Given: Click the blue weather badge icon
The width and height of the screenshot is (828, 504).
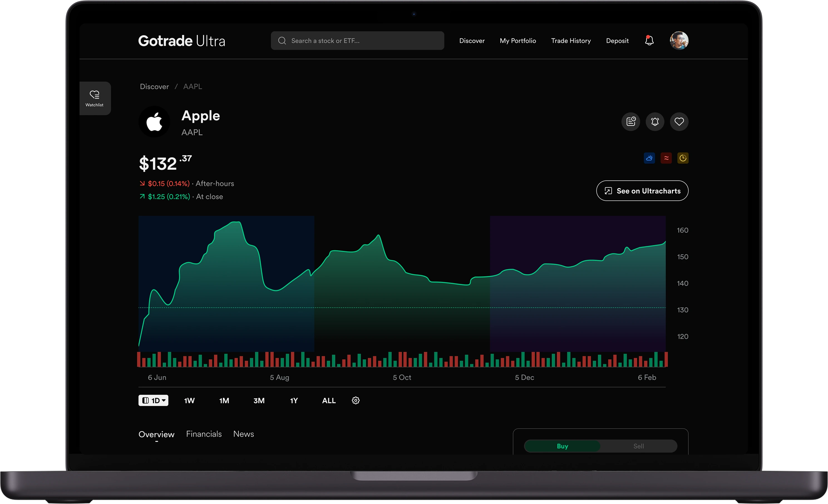Looking at the screenshot, I should pos(649,158).
